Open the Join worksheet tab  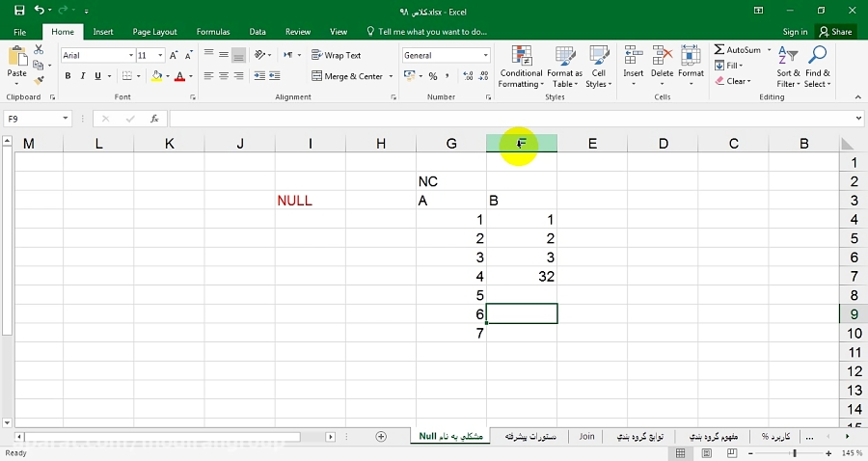pos(586,437)
